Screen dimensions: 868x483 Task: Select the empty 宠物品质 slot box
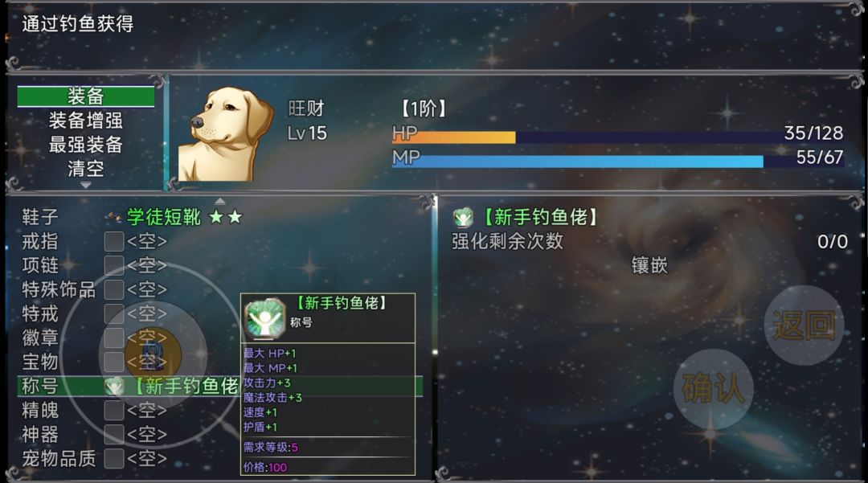point(114,459)
